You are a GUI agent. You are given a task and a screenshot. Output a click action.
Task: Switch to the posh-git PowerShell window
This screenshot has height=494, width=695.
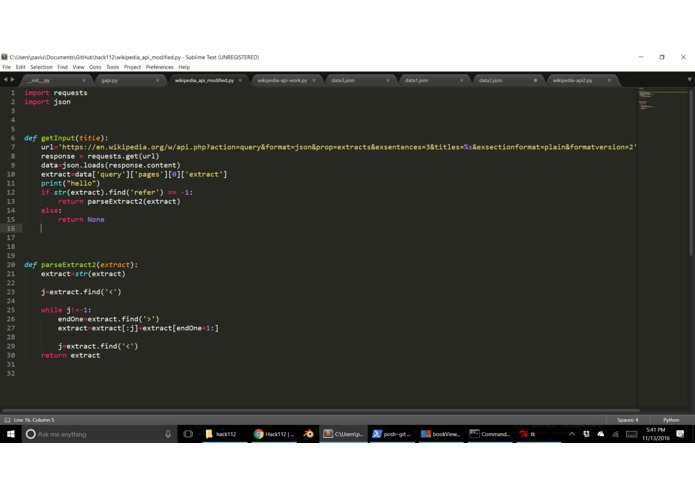(x=391, y=434)
